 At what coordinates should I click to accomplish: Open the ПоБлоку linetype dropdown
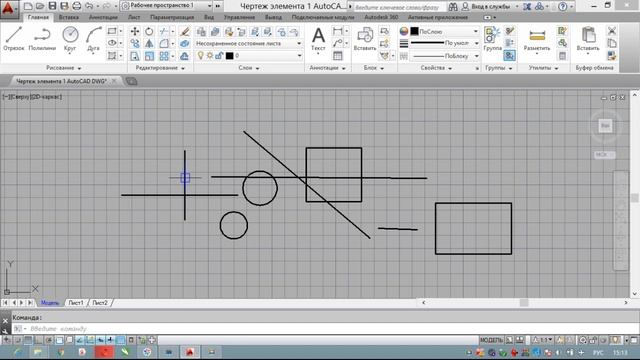click(x=444, y=56)
